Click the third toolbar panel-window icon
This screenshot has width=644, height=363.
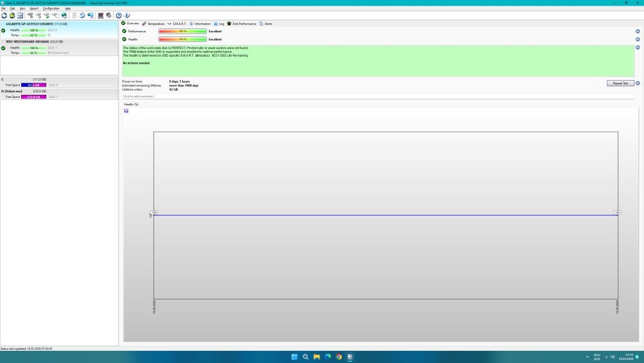[x=20, y=15]
